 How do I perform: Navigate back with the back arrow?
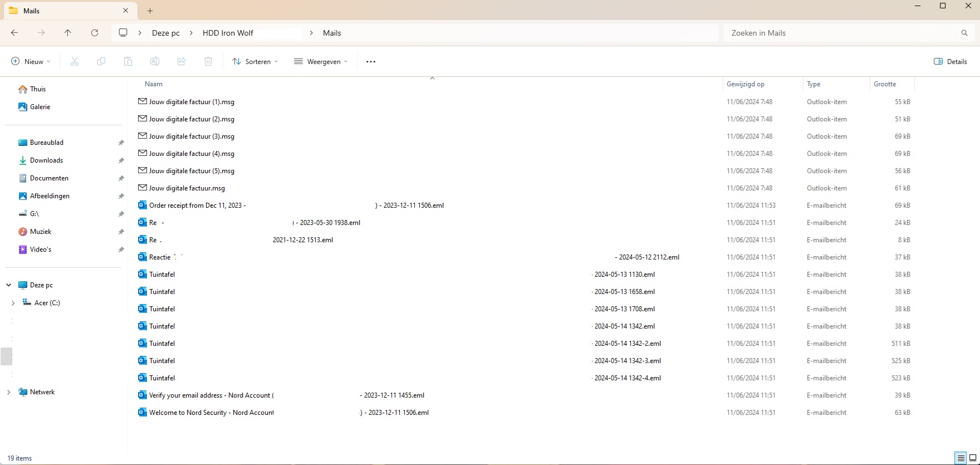pyautogui.click(x=14, y=33)
